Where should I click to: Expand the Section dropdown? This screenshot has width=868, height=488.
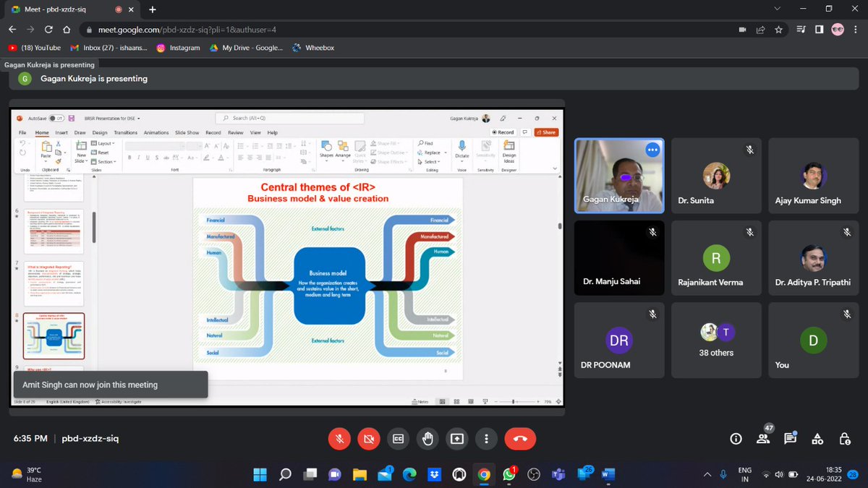[x=104, y=161]
